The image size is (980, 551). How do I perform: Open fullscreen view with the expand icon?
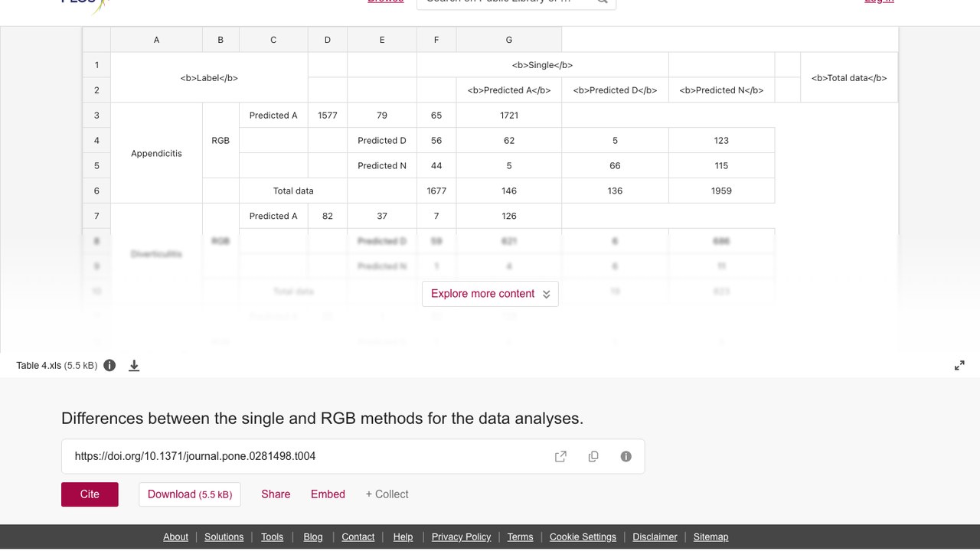coord(959,366)
